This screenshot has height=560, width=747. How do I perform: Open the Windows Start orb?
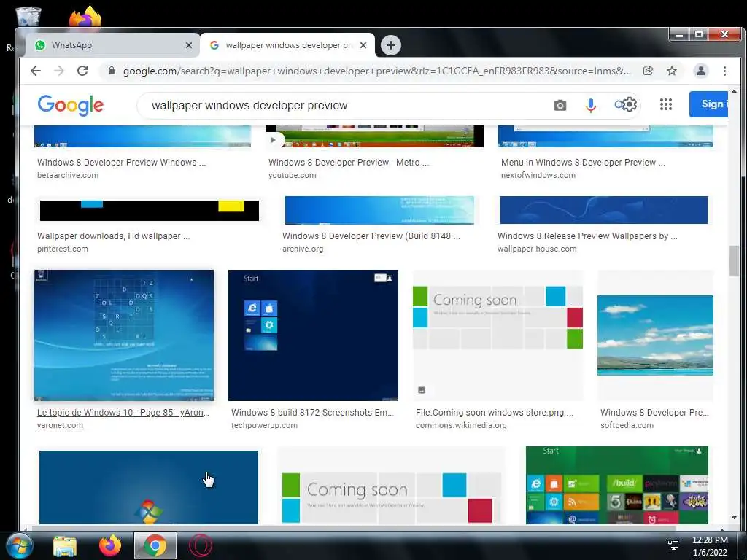(19, 545)
